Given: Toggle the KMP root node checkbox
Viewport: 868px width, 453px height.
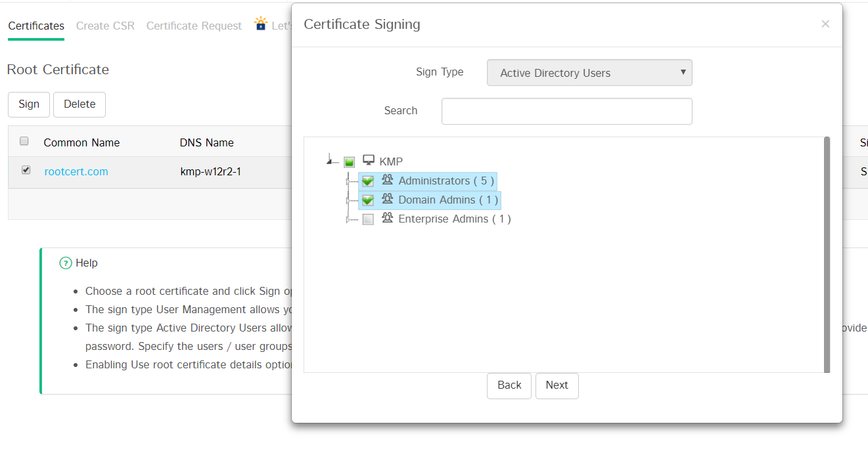Looking at the screenshot, I should tap(350, 162).
